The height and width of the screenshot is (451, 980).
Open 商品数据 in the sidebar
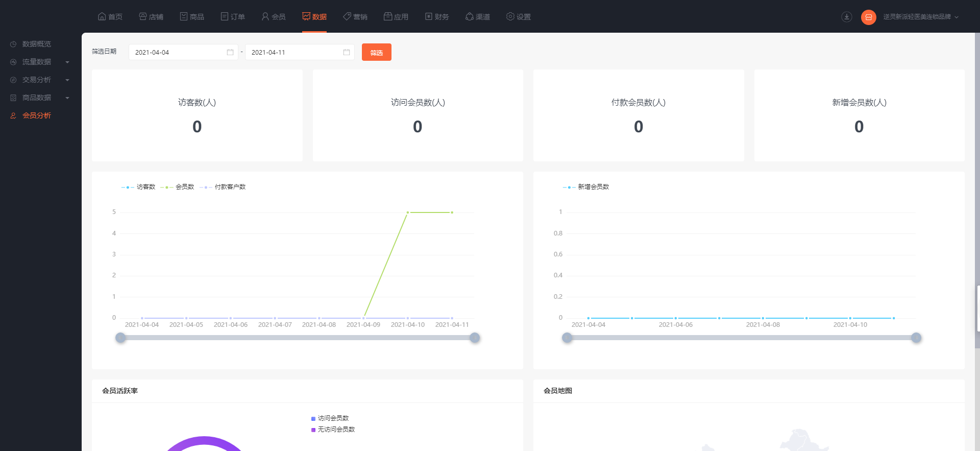[37, 98]
